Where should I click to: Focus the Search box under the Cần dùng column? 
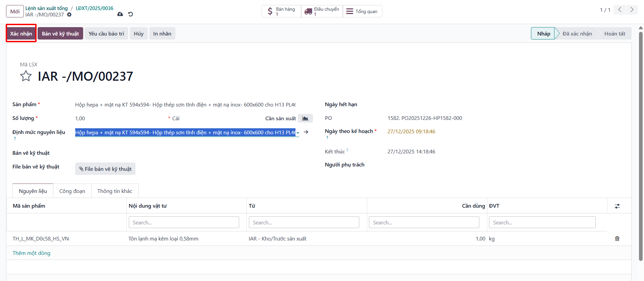pyautogui.click(x=424, y=222)
